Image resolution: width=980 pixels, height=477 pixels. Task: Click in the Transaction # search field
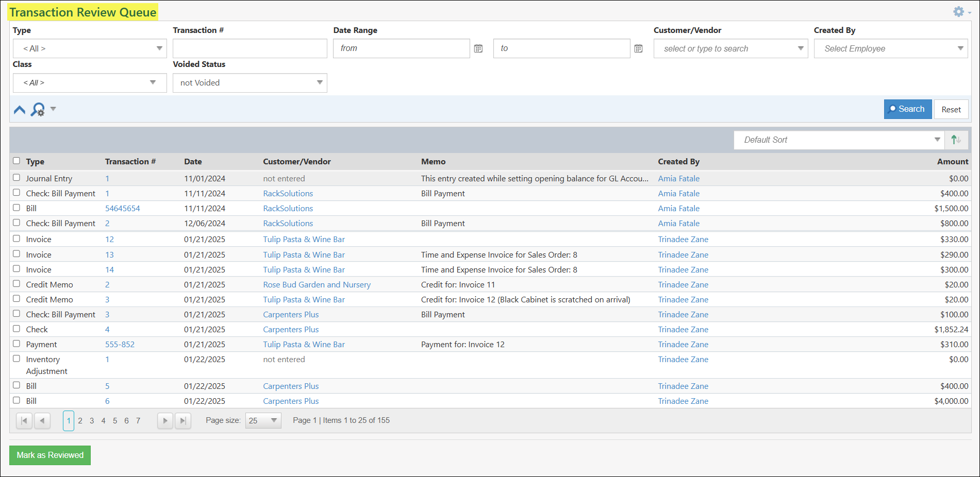pyautogui.click(x=250, y=48)
